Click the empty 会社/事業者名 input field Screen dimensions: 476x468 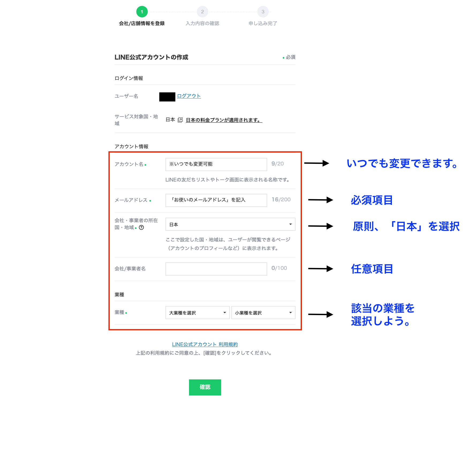[x=216, y=269]
